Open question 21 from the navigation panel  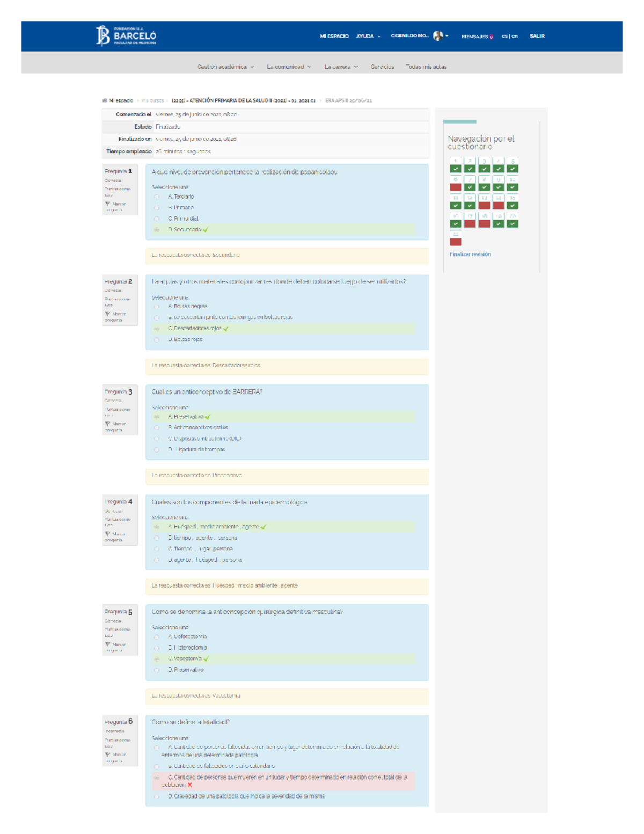[x=456, y=239]
